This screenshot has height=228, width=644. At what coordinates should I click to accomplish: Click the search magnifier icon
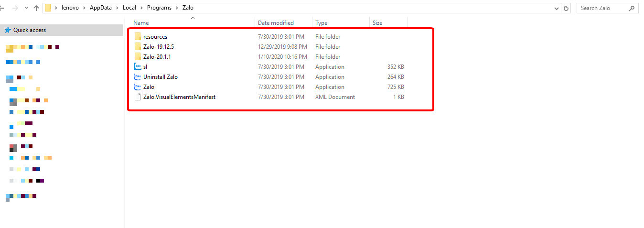(x=632, y=8)
